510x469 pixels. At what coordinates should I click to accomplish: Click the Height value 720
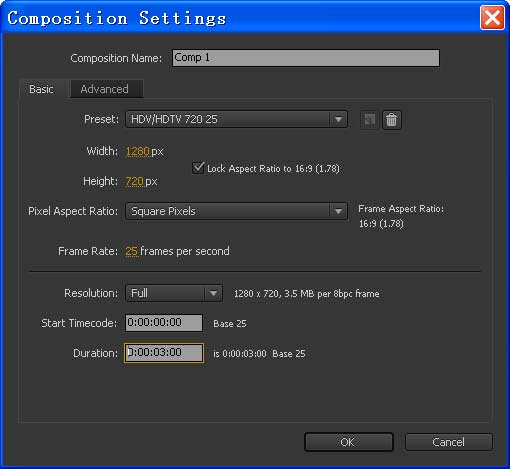coord(134,181)
